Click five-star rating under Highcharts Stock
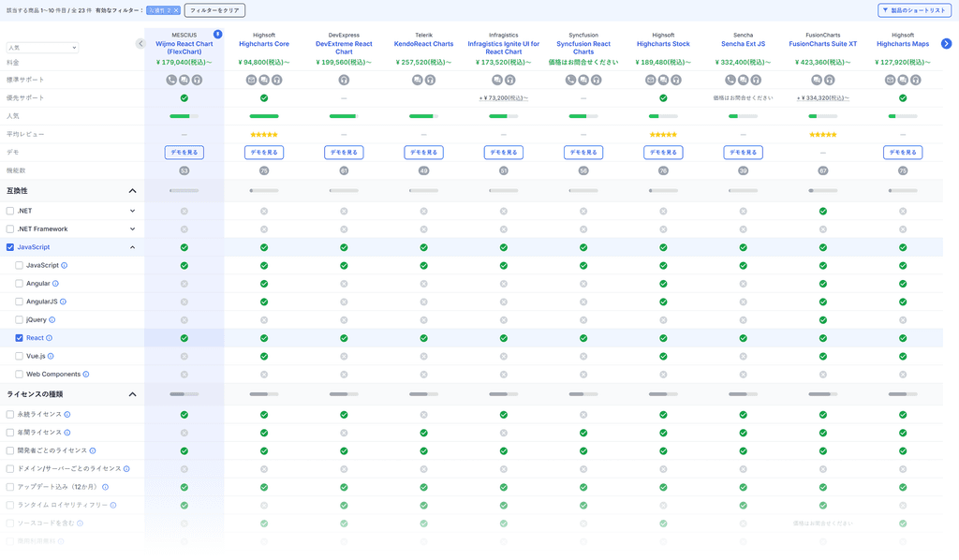Screen dimensions: 959x560 pos(663,135)
